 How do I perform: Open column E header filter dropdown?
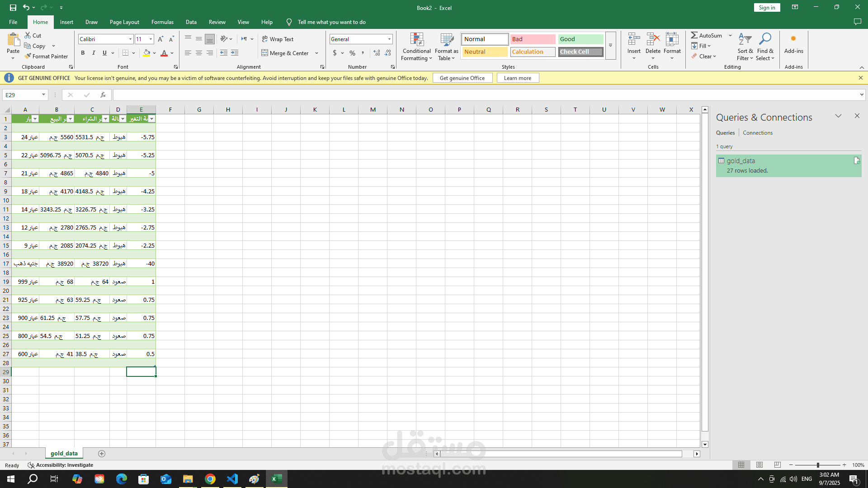[x=152, y=119]
